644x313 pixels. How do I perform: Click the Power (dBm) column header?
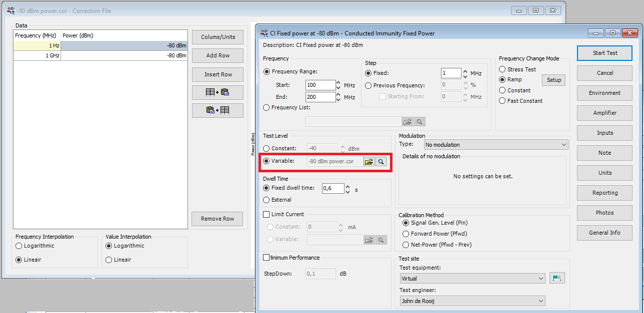[124, 35]
